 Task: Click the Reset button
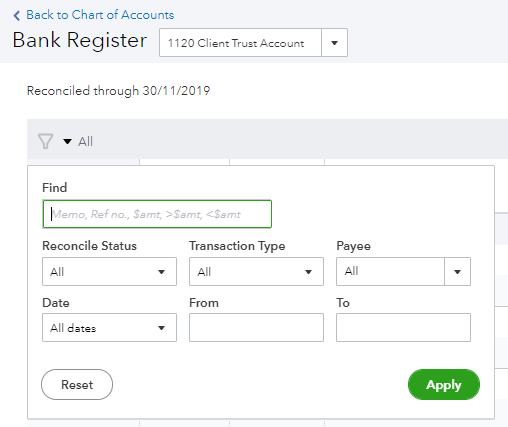(77, 384)
